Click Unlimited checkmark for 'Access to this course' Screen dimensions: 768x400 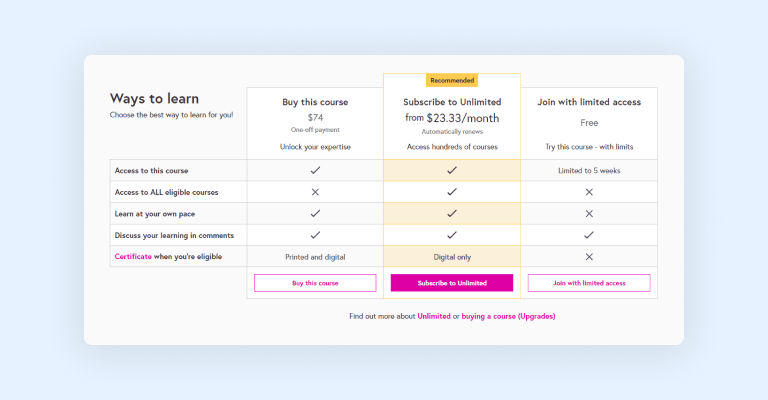point(452,170)
